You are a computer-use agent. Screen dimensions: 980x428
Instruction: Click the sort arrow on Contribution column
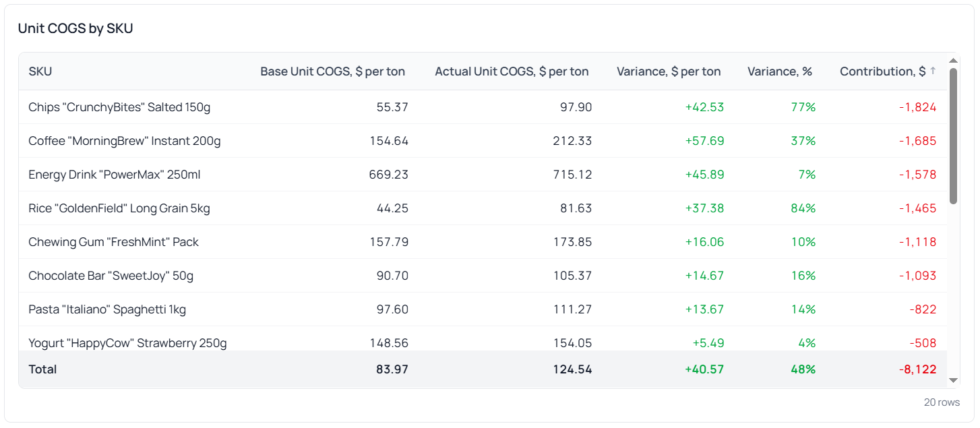coord(933,71)
